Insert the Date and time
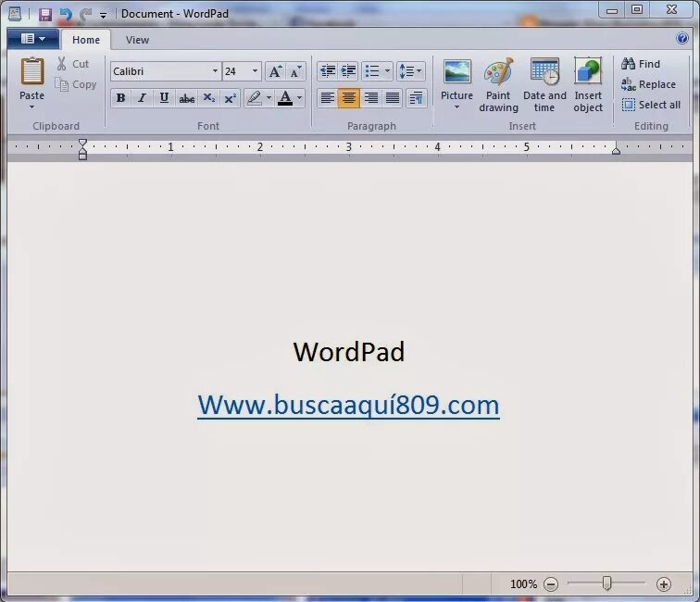Viewport: 700px width, 602px height. coord(544,85)
